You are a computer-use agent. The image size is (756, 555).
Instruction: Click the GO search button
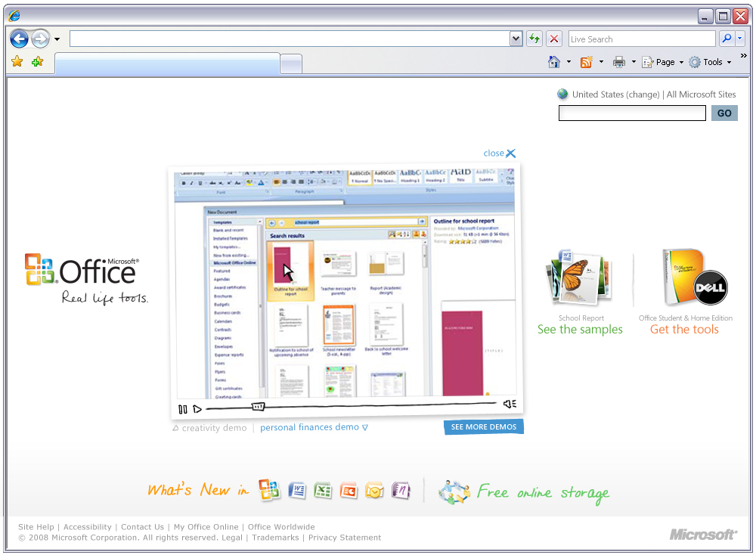724,113
